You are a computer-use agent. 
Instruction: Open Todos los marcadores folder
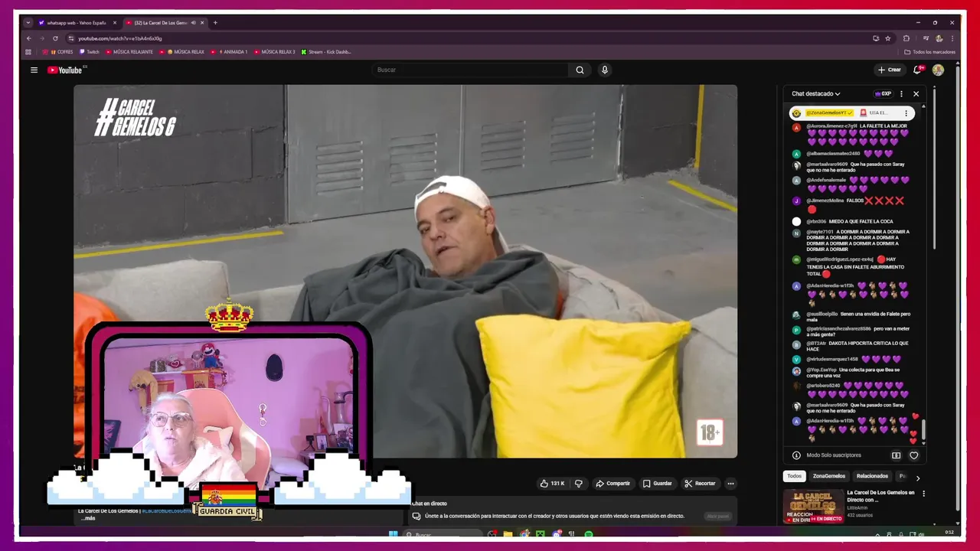[929, 52]
